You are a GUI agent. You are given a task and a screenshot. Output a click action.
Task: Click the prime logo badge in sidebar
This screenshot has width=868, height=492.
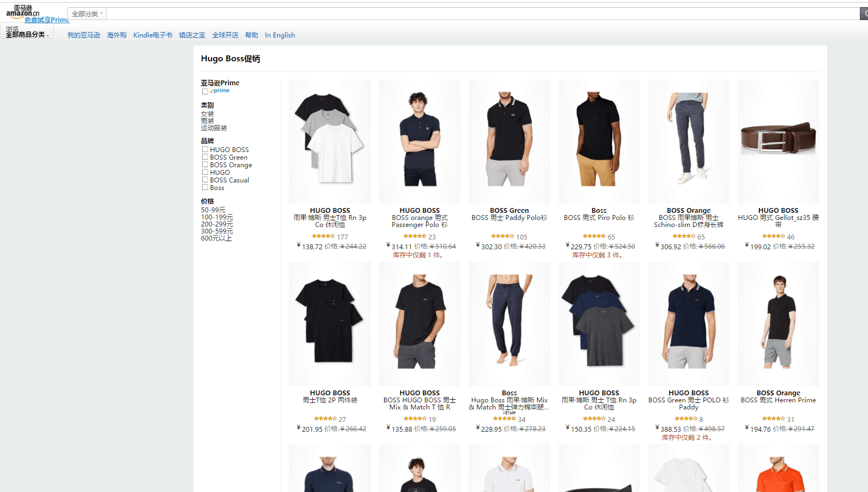[220, 91]
